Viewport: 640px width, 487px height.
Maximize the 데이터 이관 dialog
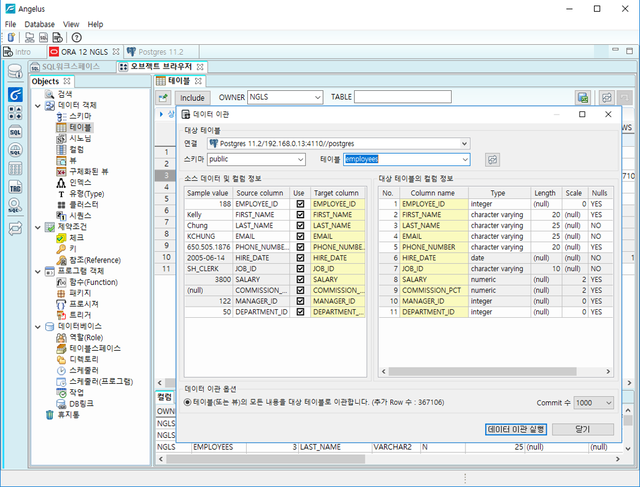[x=582, y=114]
